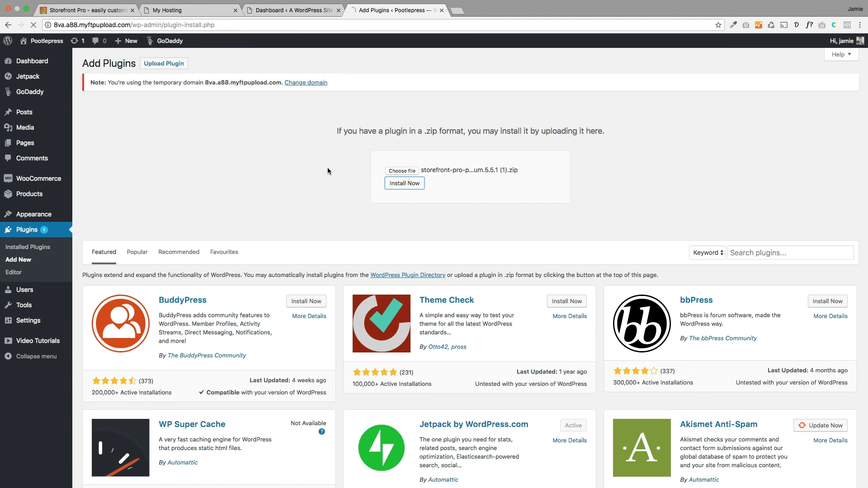Open the Pootlepress site home icon
The width and height of the screenshot is (868, 488).
point(24,41)
